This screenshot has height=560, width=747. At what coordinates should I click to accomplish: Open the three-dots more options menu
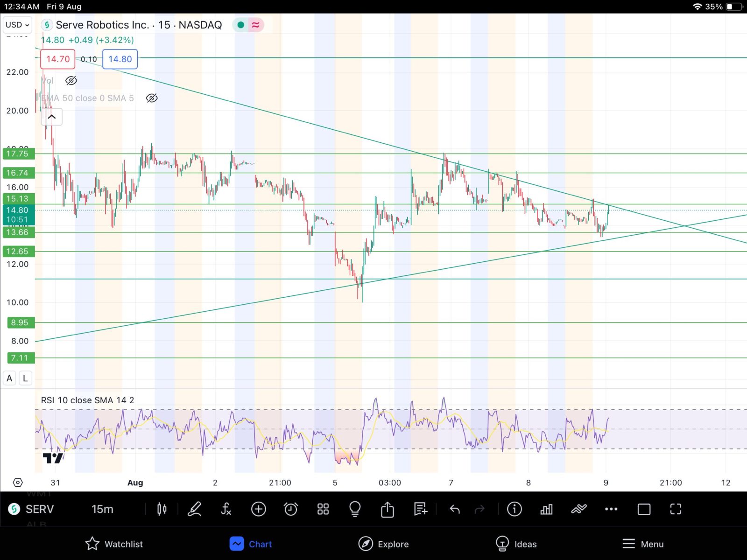(611, 509)
